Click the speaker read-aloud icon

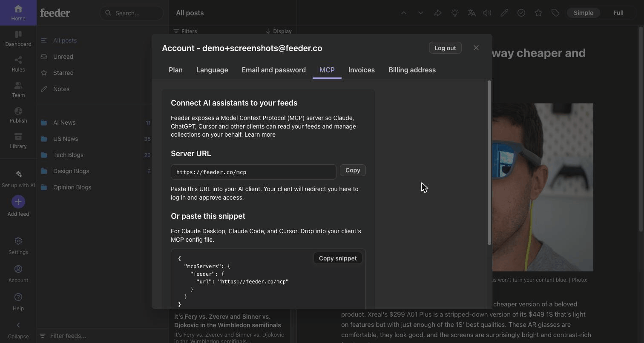pos(487,13)
